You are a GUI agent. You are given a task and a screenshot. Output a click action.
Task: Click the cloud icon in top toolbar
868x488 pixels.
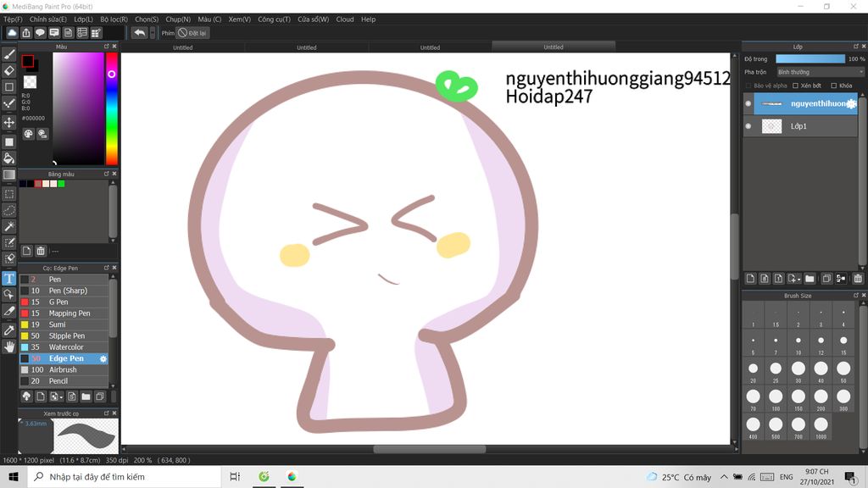tap(12, 33)
